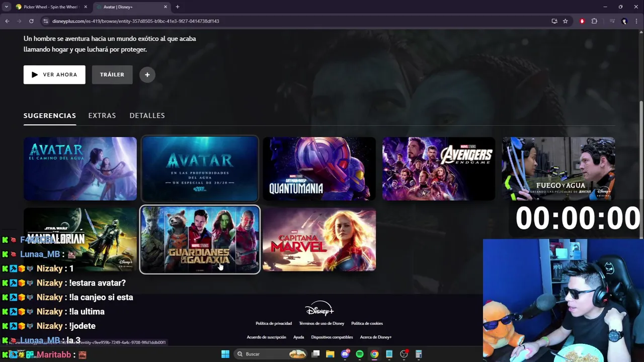This screenshot has width=644, height=362.
Task: Click install app icon in address bar
Action: 554,21
